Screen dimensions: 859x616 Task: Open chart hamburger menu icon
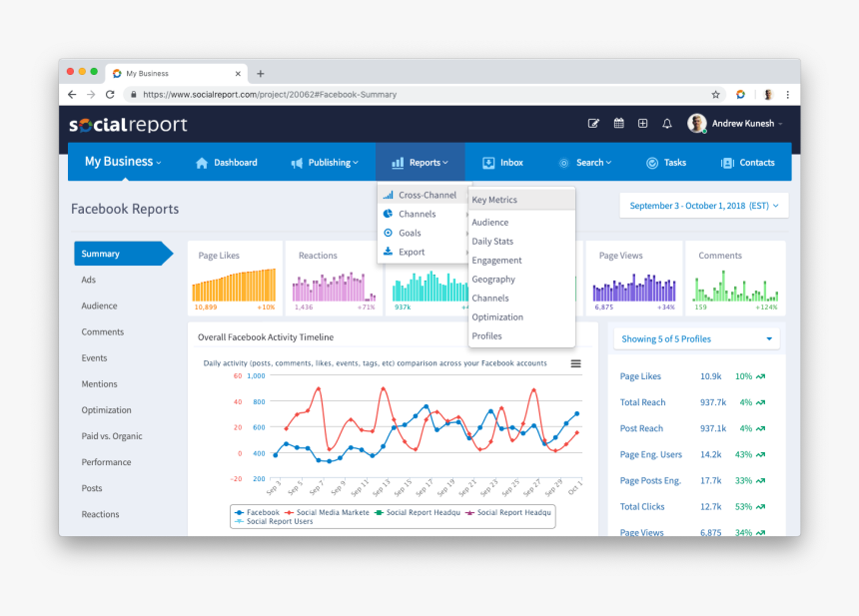click(x=575, y=363)
